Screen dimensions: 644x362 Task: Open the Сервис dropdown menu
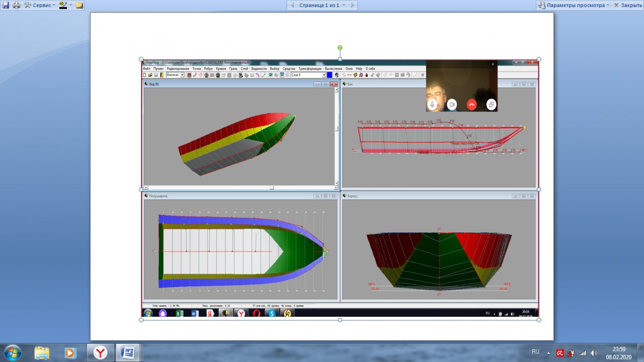[40, 5]
